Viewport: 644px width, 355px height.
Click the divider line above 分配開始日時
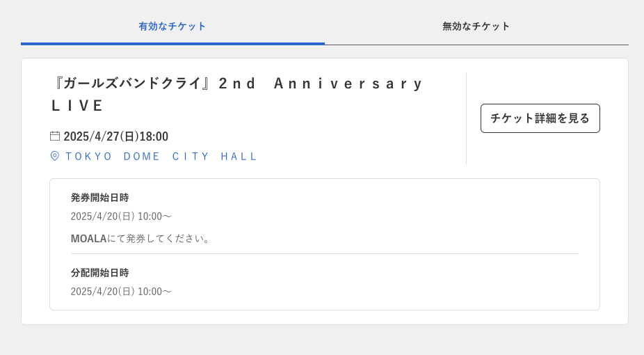pos(324,253)
